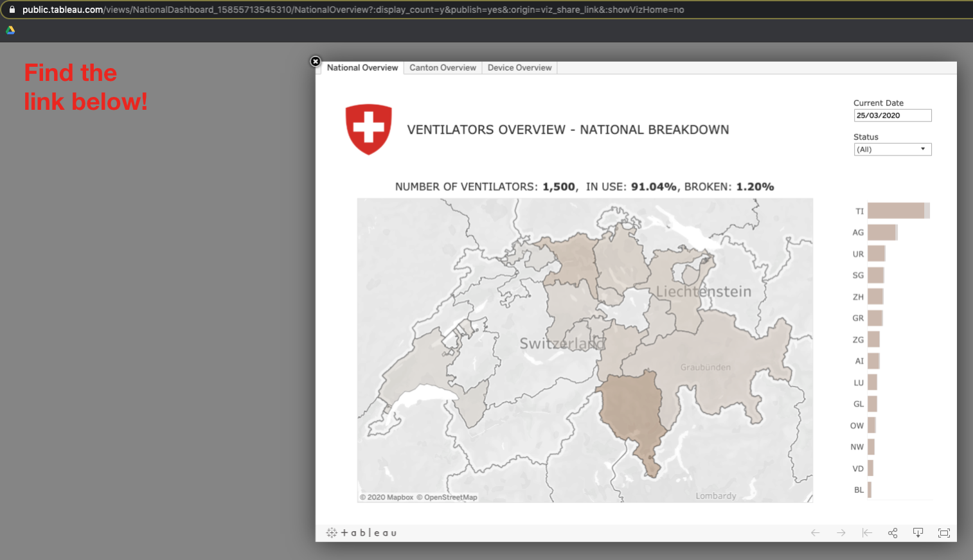Select the OW bar in chart
This screenshot has height=560, width=973.
(872, 425)
